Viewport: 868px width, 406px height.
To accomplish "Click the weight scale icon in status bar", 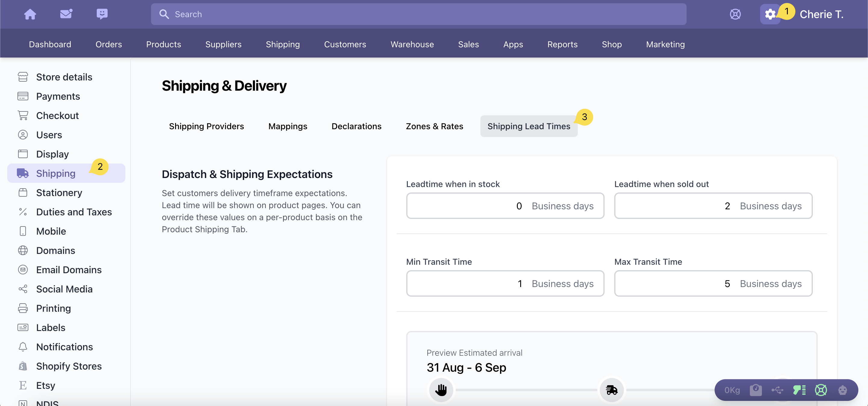I will click(x=756, y=390).
